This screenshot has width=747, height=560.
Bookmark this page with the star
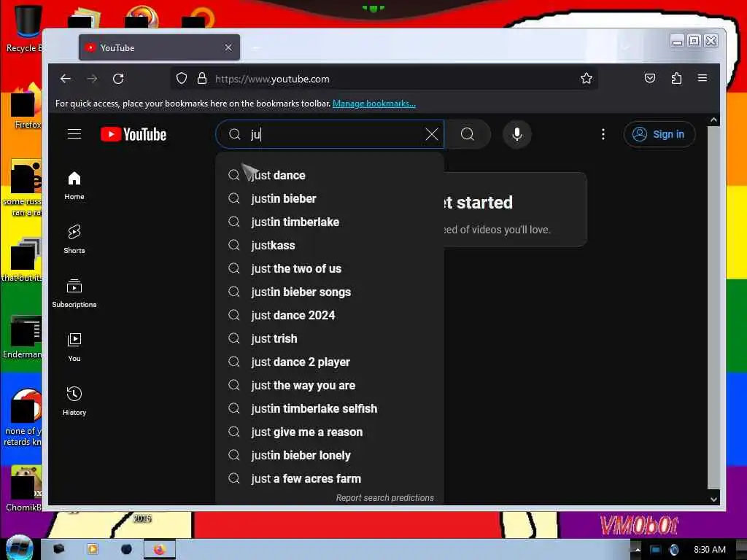click(x=587, y=79)
